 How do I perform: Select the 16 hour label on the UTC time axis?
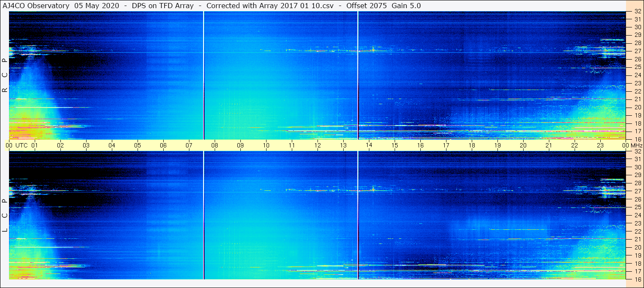click(420, 145)
